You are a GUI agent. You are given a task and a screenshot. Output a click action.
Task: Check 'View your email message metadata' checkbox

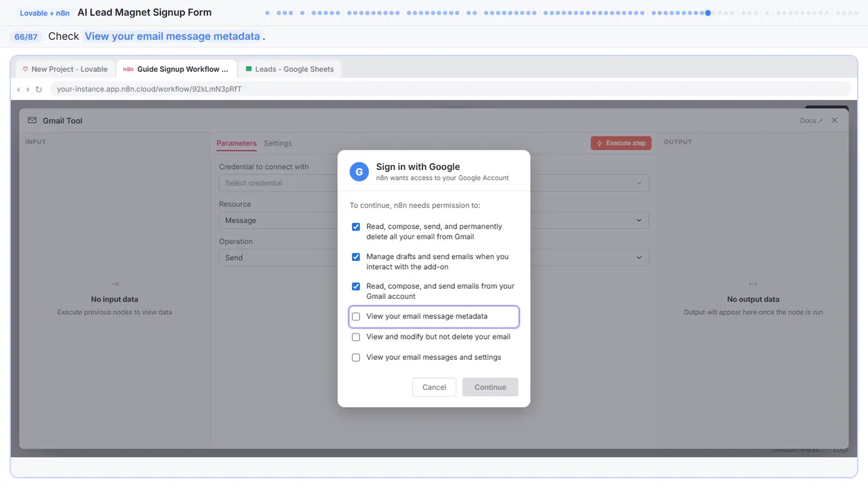coord(356,317)
